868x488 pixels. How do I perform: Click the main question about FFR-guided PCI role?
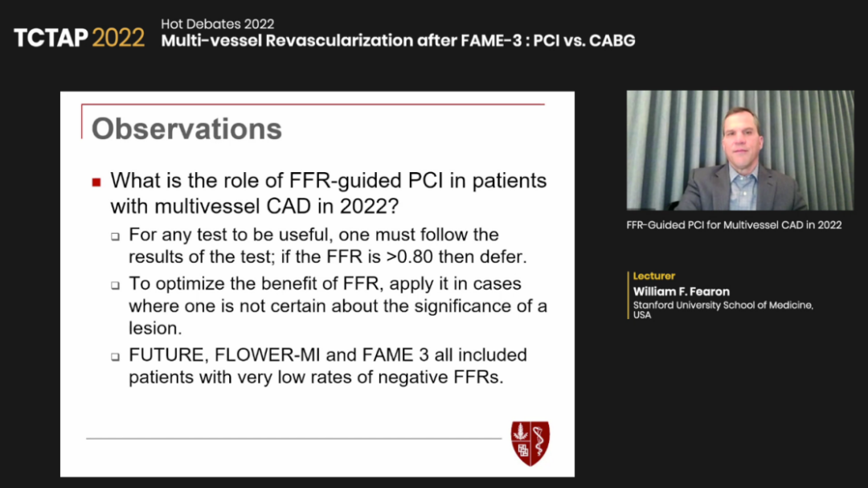point(328,193)
